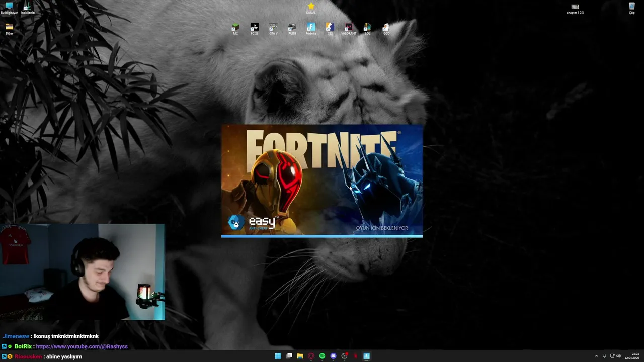Open the volume tray icon
Screen dimensions: 644x362
click(x=618, y=356)
